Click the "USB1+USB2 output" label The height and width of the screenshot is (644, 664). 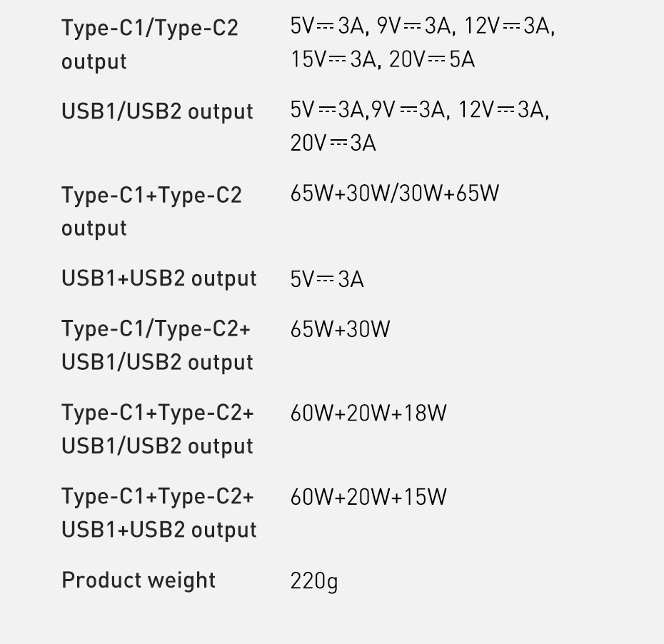tap(159, 278)
